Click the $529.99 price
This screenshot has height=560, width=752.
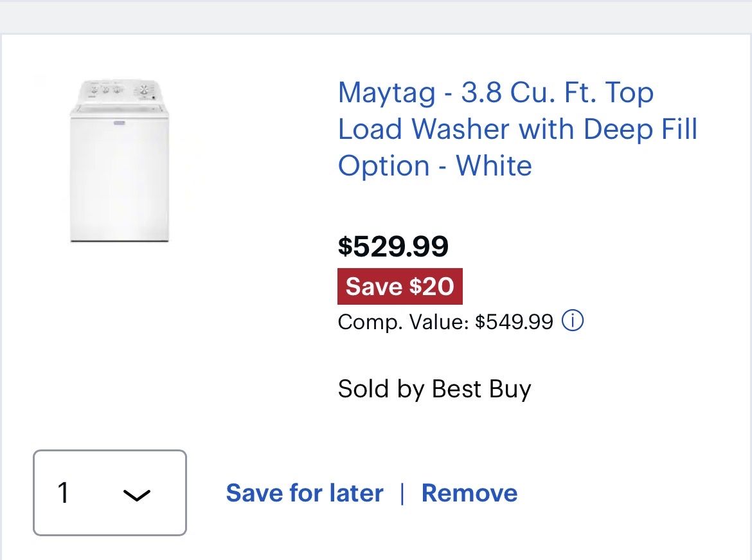point(393,246)
